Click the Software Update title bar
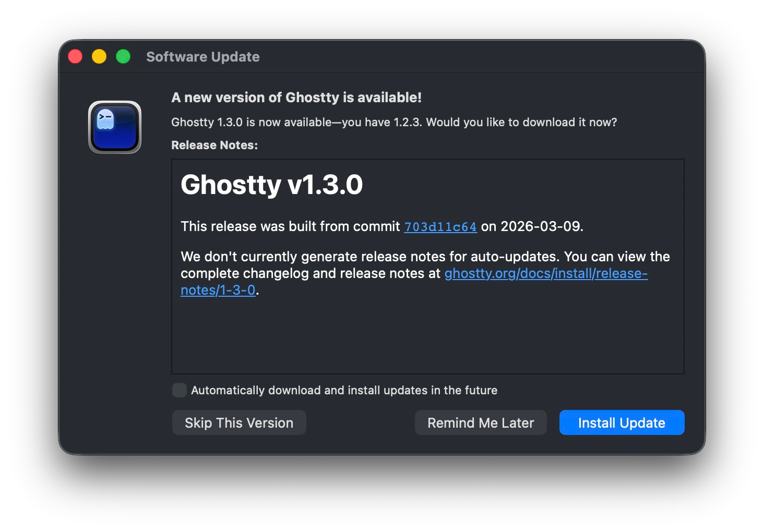Viewport: 764px width, 532px height. click(202, 56)
